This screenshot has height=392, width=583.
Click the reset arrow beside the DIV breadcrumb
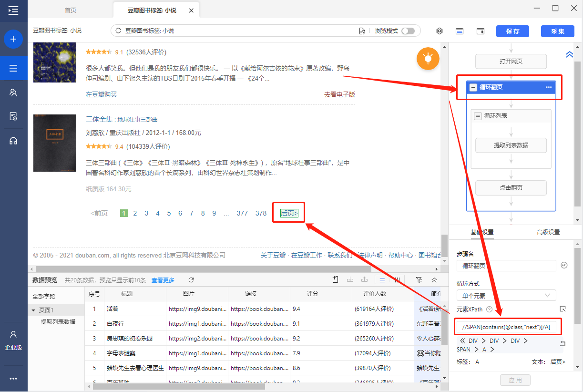click(563, 344)
